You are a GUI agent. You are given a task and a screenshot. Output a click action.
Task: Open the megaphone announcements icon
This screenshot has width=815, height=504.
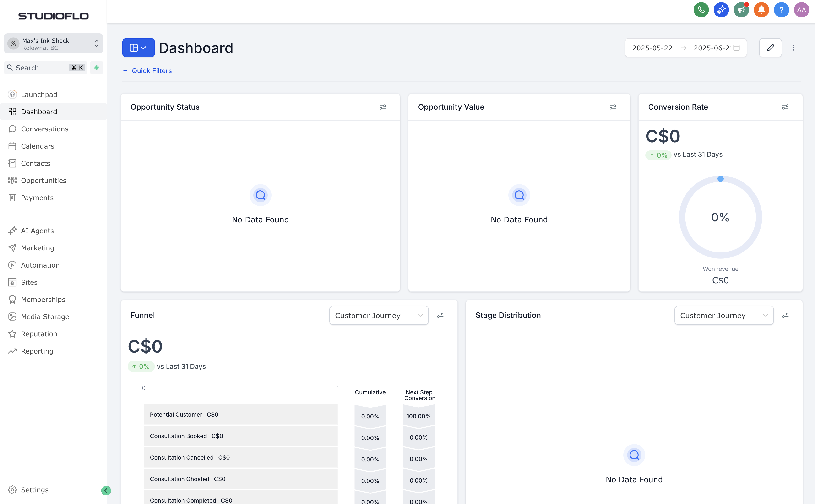(x=741, y=10)
